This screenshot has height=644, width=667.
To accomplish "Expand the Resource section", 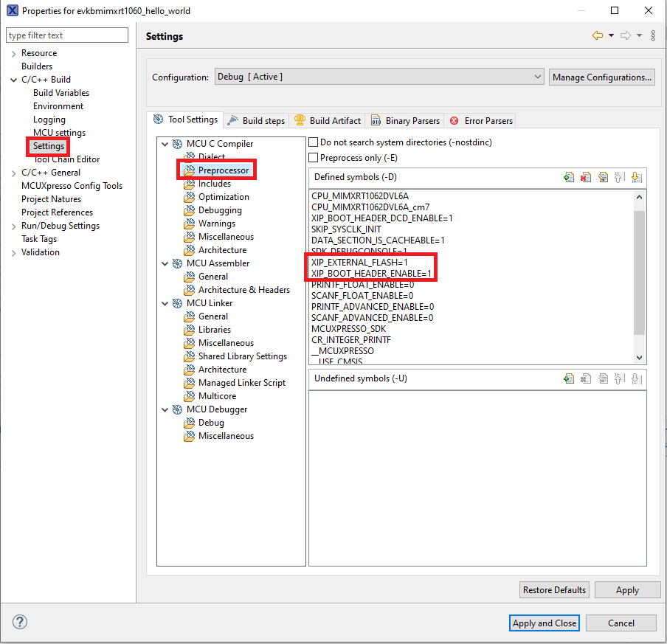I will point(13,54).
